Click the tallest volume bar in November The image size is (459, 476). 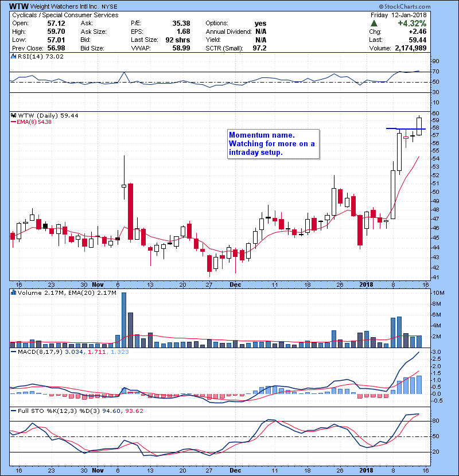pos(124,320)
